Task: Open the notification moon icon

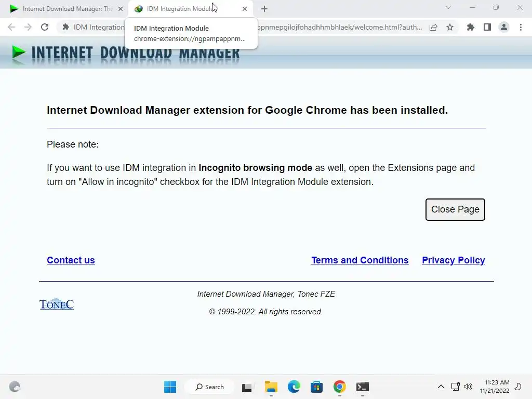Action: pos(518,387)
